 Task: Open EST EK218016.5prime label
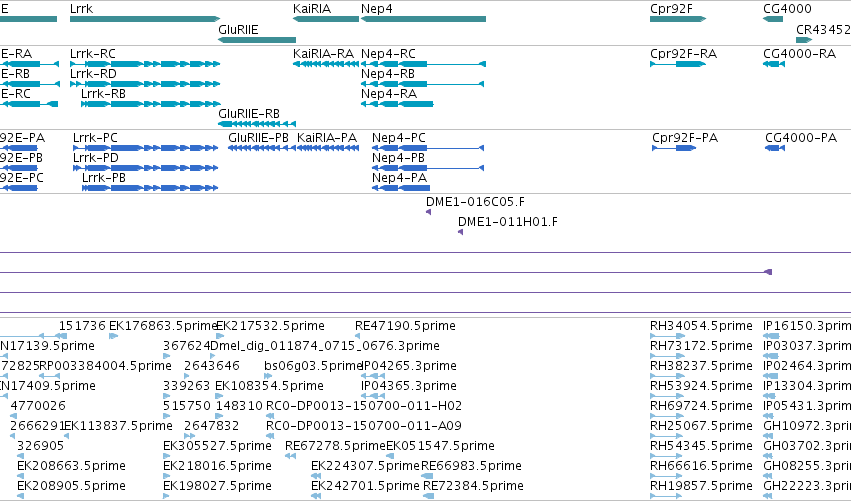[x=217, y=466]
